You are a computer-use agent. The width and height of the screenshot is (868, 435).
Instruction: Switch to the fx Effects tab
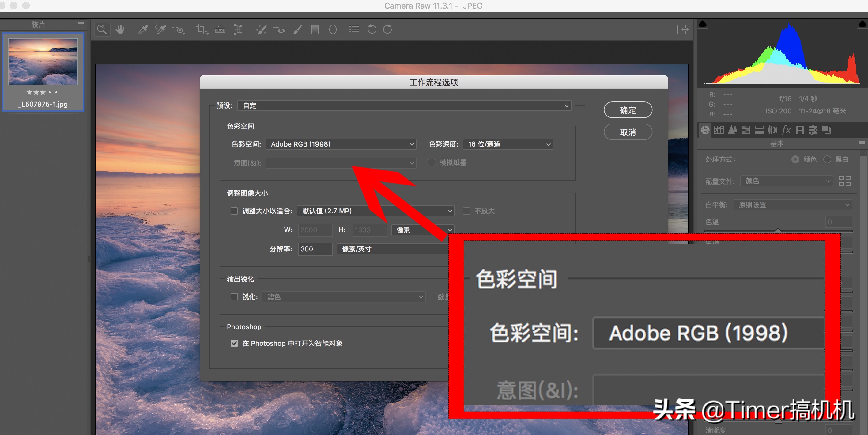point(786,130)
